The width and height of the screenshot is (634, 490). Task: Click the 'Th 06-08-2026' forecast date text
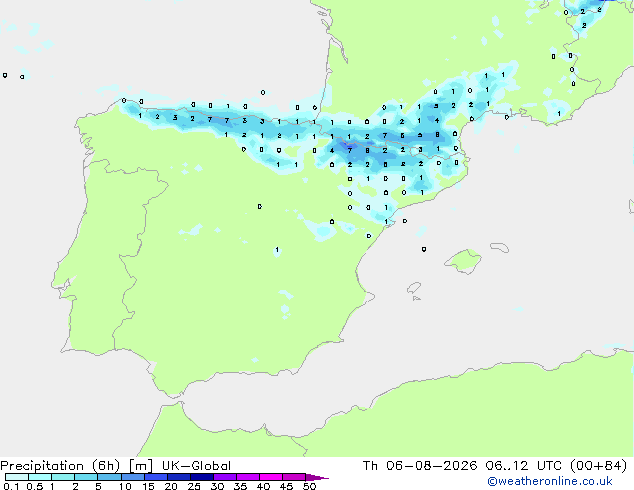click(420, 466)
